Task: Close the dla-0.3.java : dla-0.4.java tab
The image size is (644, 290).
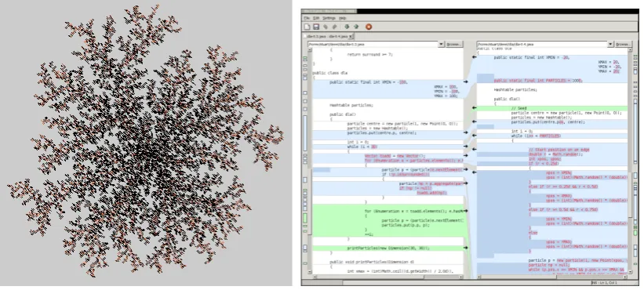Action: point(351,37)
